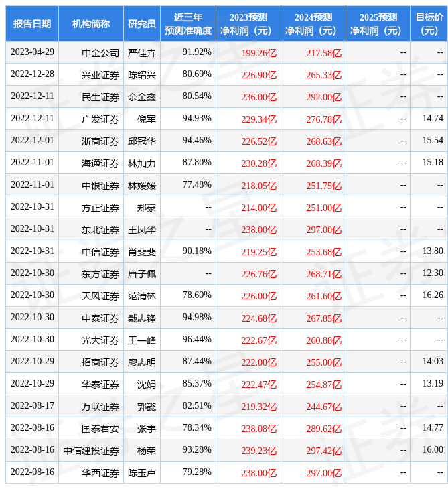
Task: Click analyst name 王一峰
Action: coord(142,340)
